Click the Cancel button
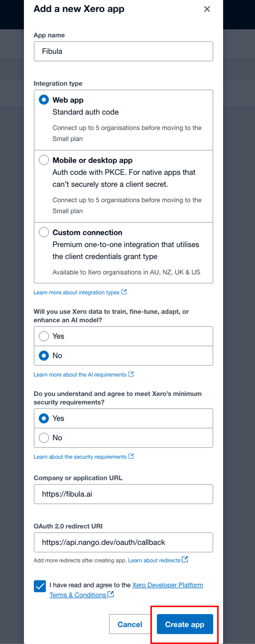The width and height of the screenshot is (255, 644). [130, 625]
